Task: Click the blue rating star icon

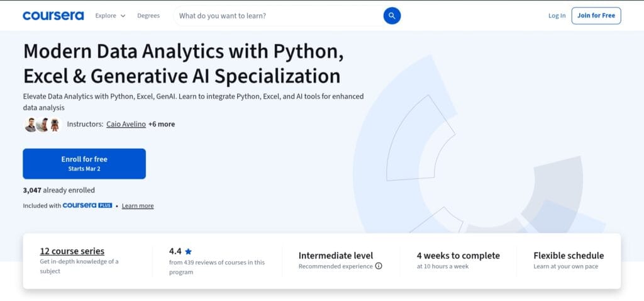Action: coord(188,251)
